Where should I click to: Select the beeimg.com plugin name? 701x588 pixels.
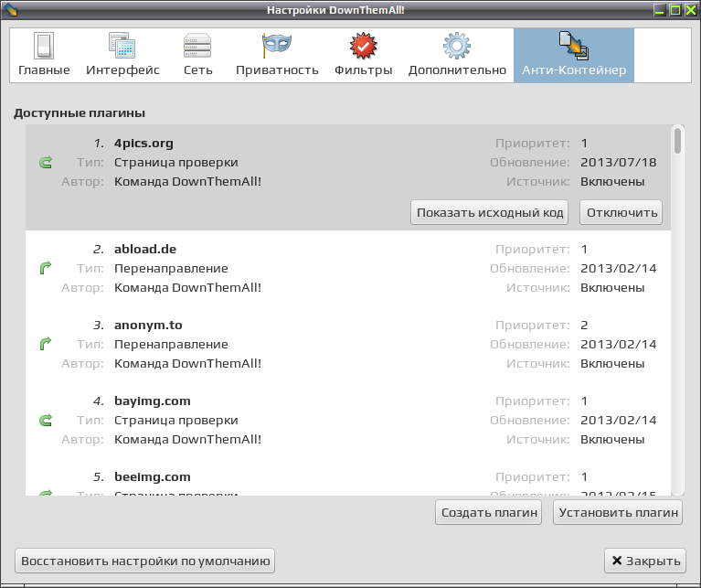152,477
